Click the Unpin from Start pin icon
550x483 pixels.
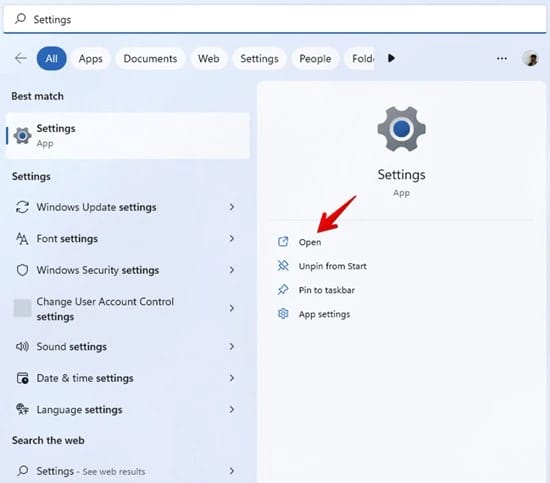click(x=283, y=266)
